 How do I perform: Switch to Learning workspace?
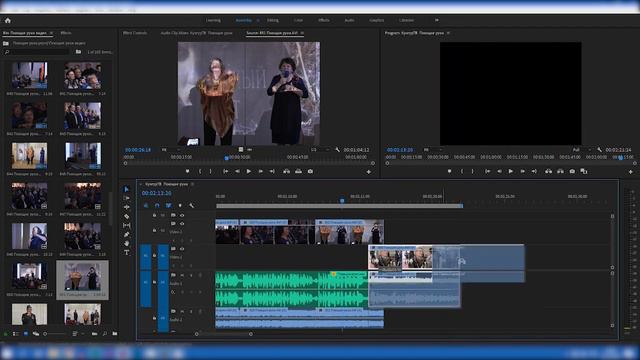(213, 20)
